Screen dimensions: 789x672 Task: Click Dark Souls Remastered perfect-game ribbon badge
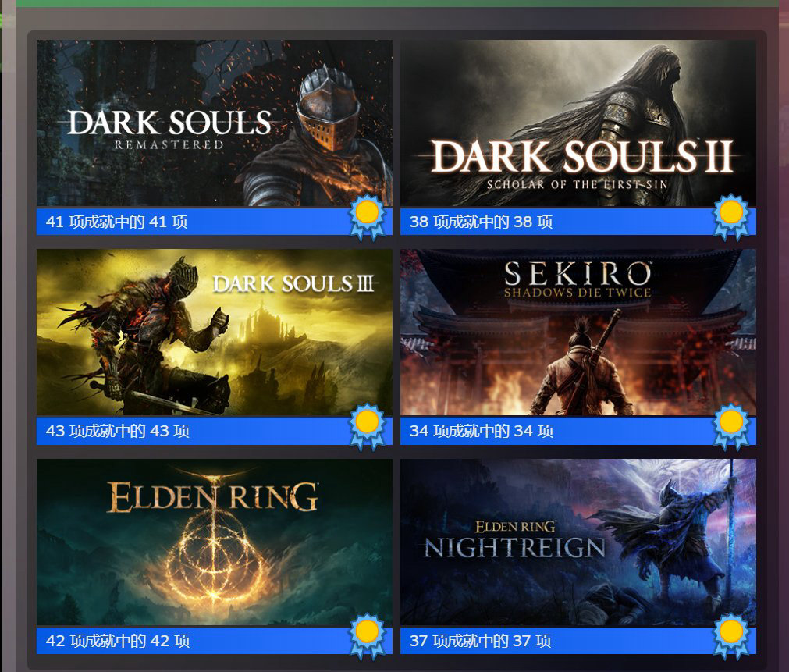coord(368,217)
